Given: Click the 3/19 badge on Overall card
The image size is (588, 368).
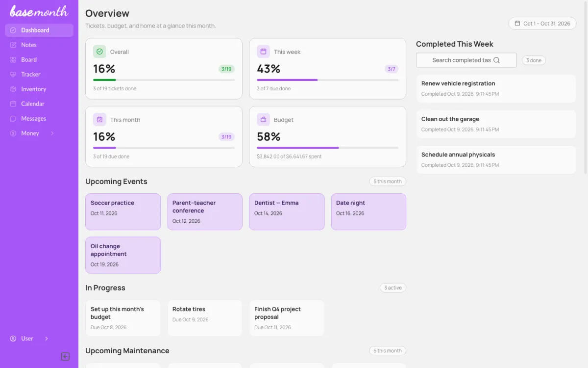Looking at the screenshot, I should 226,69.
